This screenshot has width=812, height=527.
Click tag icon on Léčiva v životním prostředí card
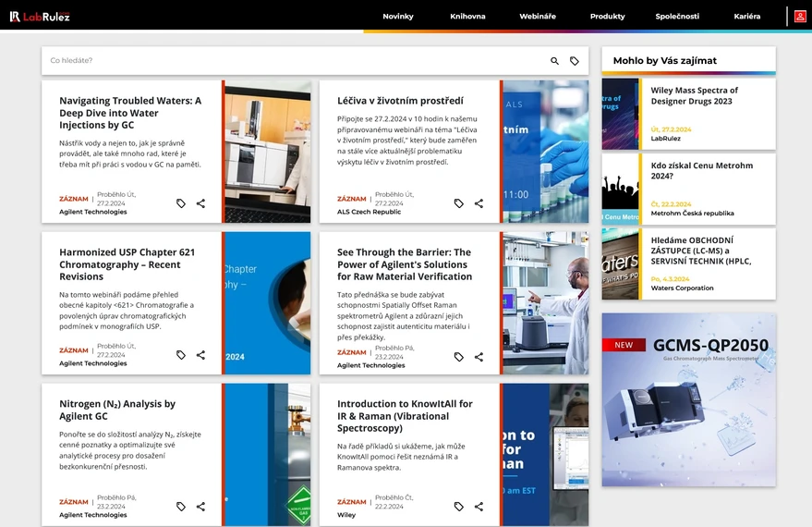[459, 203]
